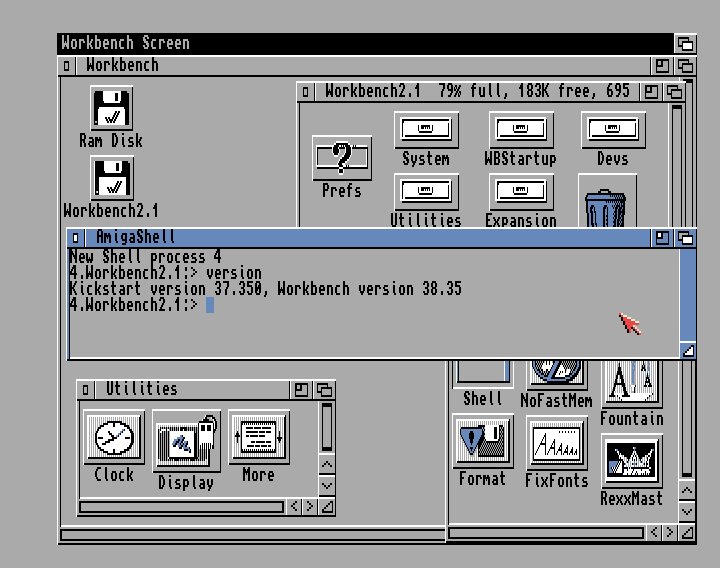Click the Utilities window depth gadget
Viewport: 720px width, 568px height.
324,390
